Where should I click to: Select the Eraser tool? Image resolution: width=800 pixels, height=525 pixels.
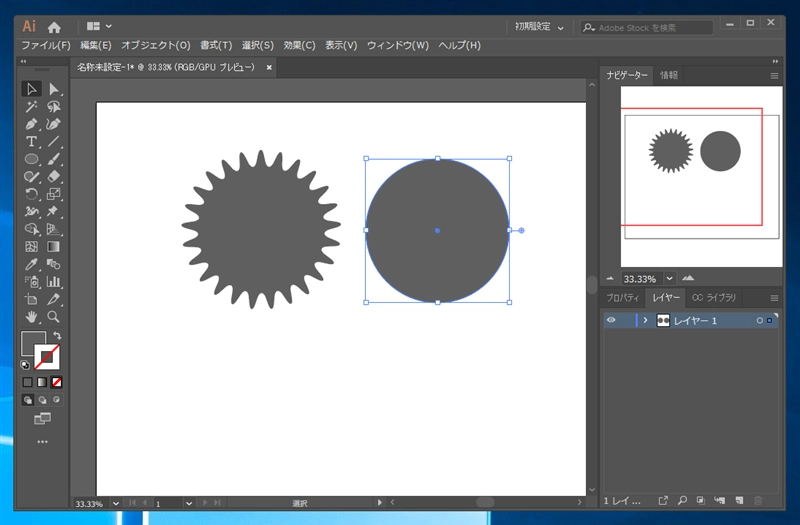tap(54, 177)
